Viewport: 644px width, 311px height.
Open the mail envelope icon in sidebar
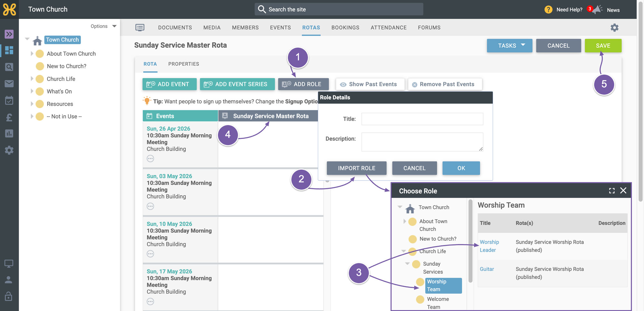pyautogui.click(x=9, y=84)
